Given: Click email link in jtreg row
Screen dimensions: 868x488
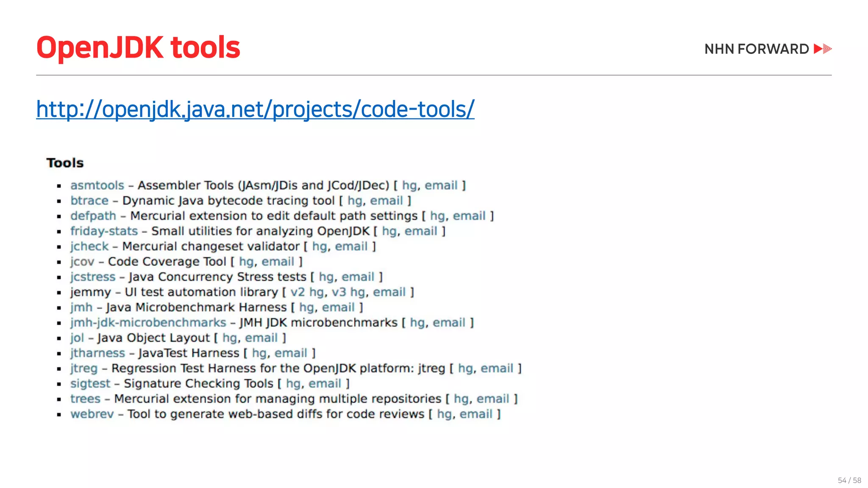Looking at the screenshot, I should point(497,369).
